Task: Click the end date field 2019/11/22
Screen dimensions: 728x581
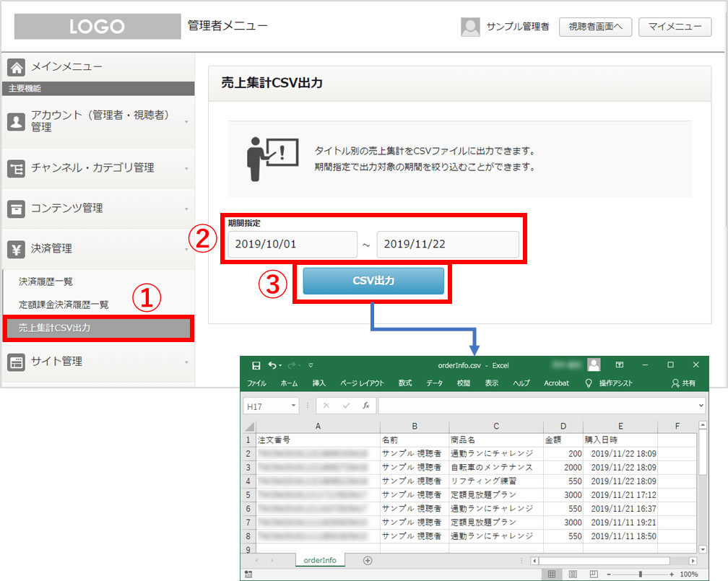Action: coord(448,244)
